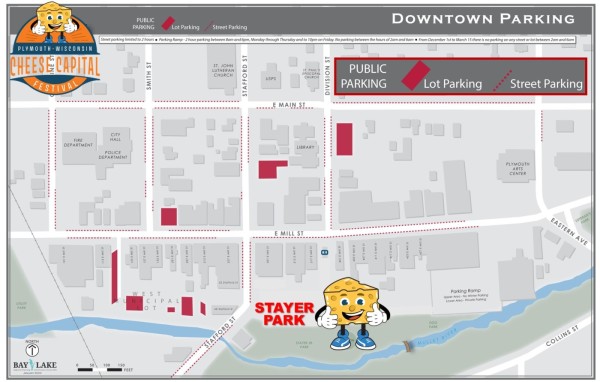Click the Fire Department building label
Image resolution: width=600 pixels, height=382 pixels.
78,143
